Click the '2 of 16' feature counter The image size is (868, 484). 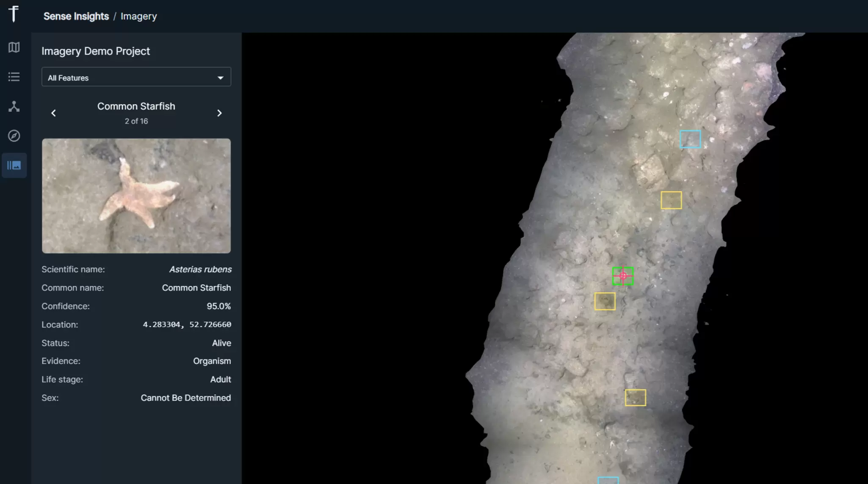136,121
